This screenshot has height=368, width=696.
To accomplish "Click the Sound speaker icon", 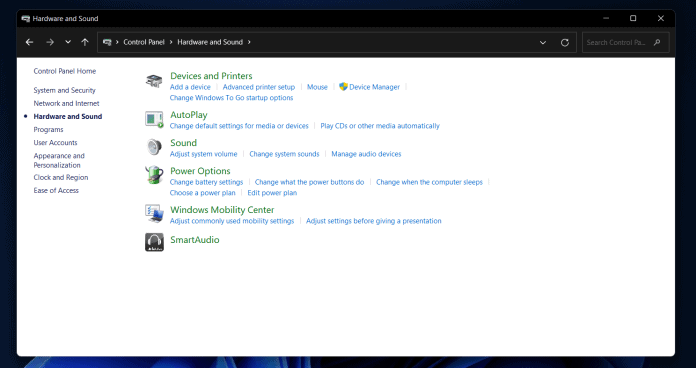I will point(154,147).
